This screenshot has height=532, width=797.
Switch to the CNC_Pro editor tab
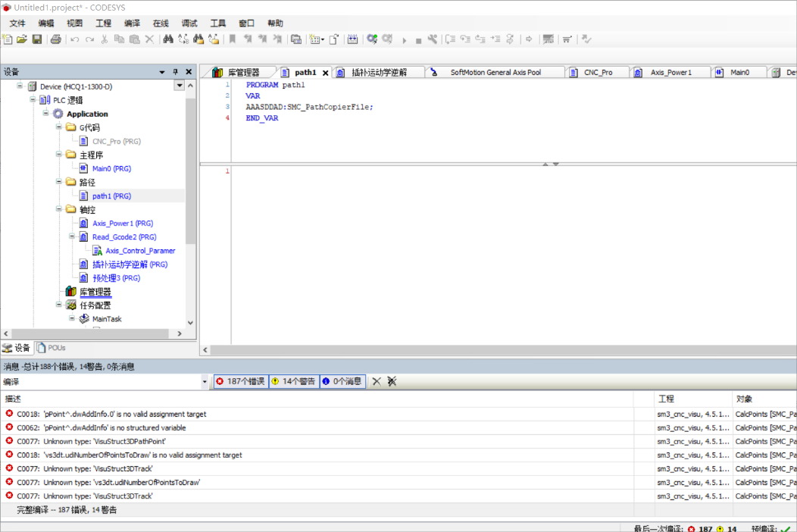click(597, 73)
